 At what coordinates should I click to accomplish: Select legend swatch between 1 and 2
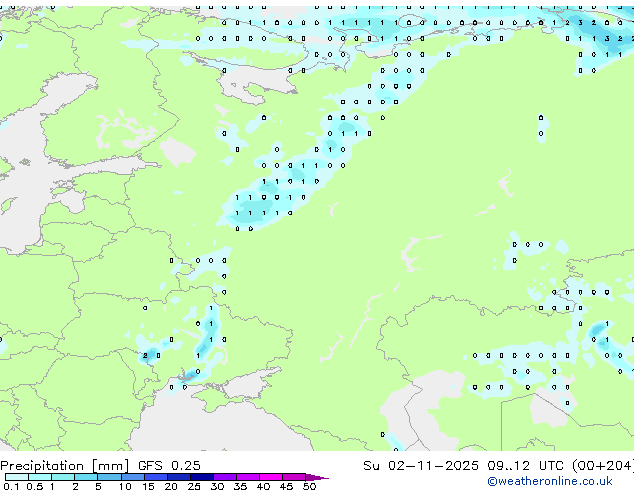[63, 477]
